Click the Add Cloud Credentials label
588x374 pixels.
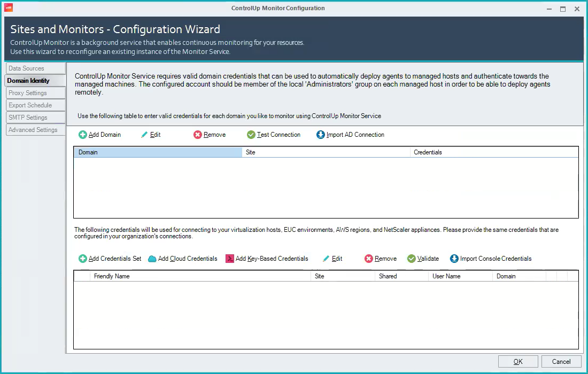click(x=188, y=259)
